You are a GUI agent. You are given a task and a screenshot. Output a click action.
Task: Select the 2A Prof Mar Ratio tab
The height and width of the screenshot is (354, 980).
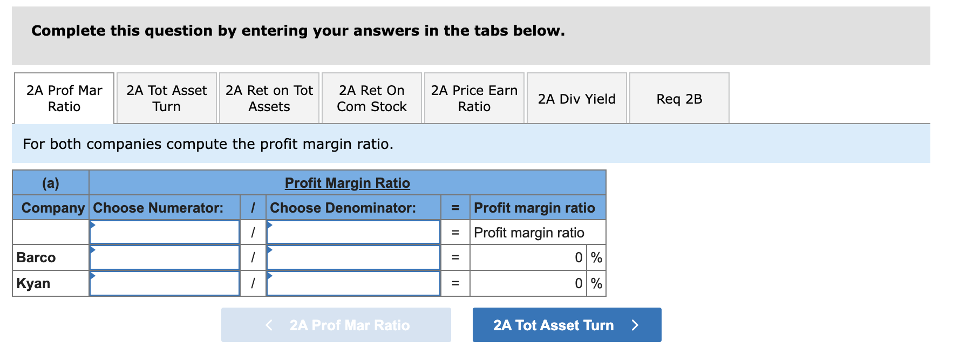point(64,98)
